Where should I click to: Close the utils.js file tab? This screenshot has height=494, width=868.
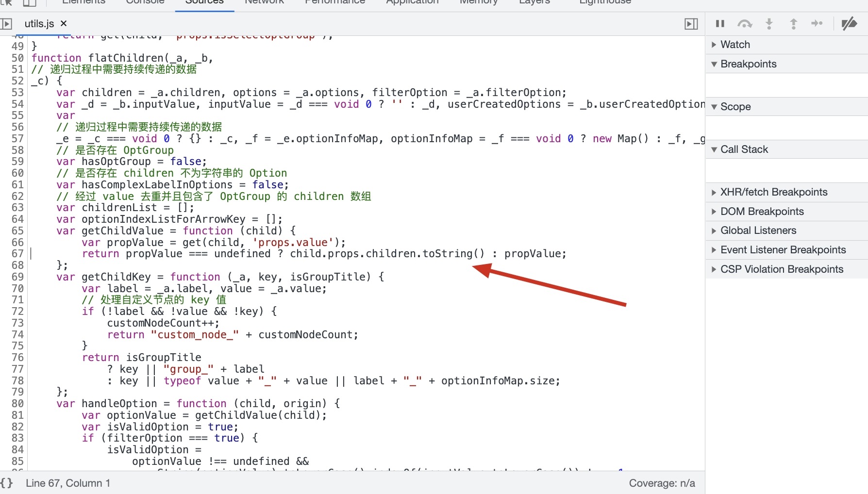click(63, 23)
